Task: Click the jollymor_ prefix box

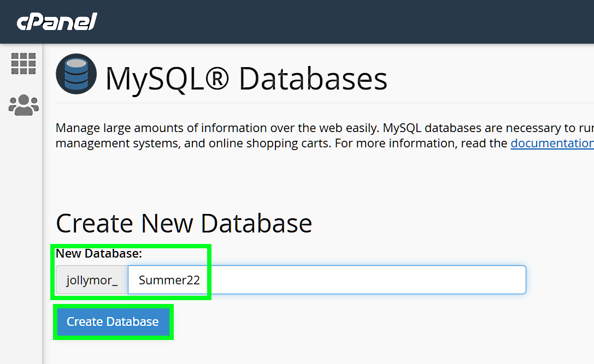Action: point(92,281)
